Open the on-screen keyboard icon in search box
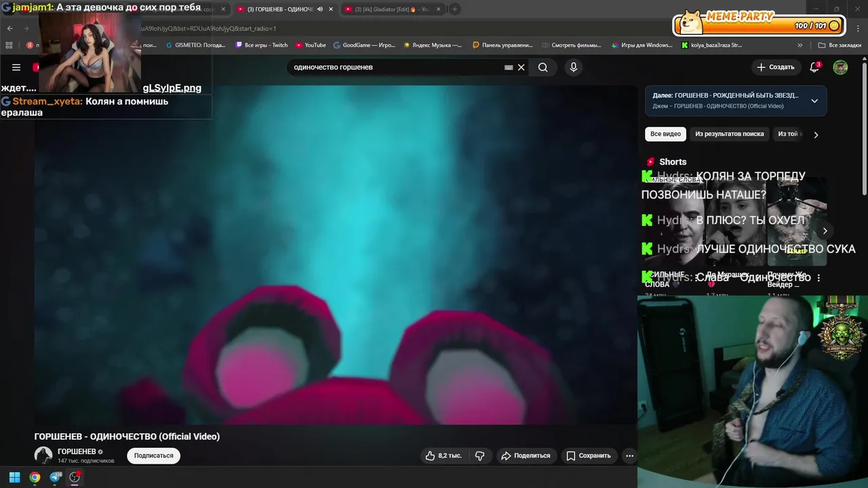This screenshot has width=868, height=488. point(509,67)
